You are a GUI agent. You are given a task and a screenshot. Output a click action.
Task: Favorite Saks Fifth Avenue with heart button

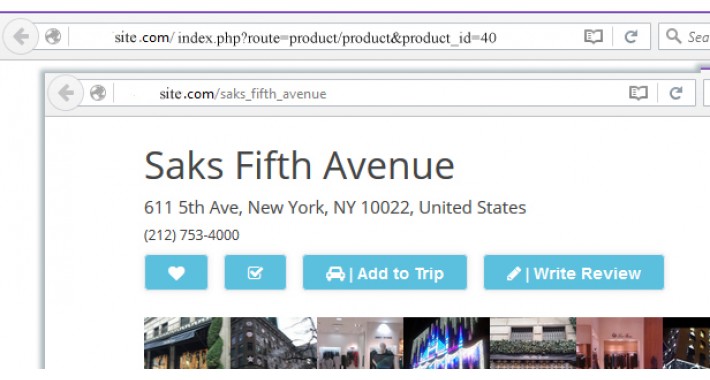(x=176, y=272)
